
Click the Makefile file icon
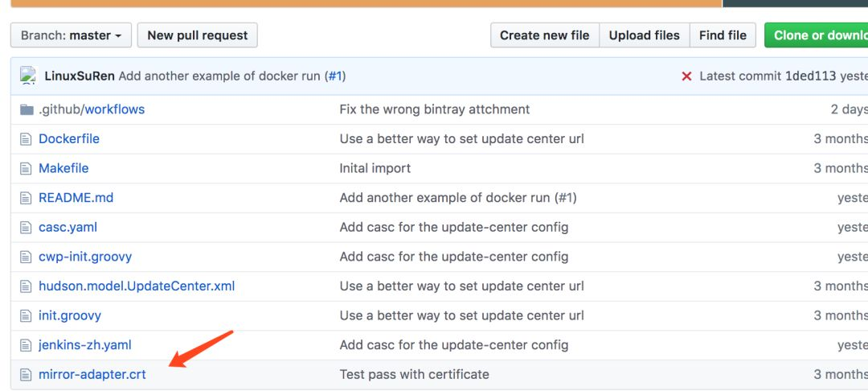click(26, 168)
